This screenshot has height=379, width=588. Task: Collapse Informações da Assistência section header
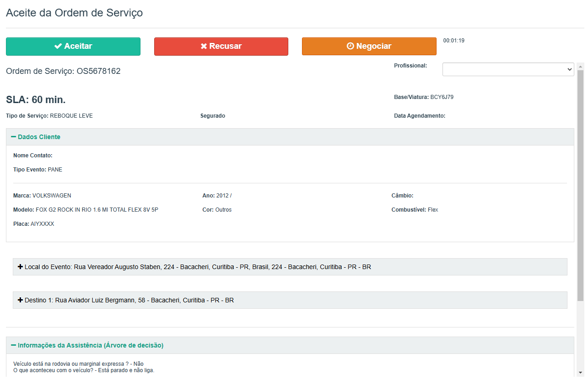click(x=90, y=345)
